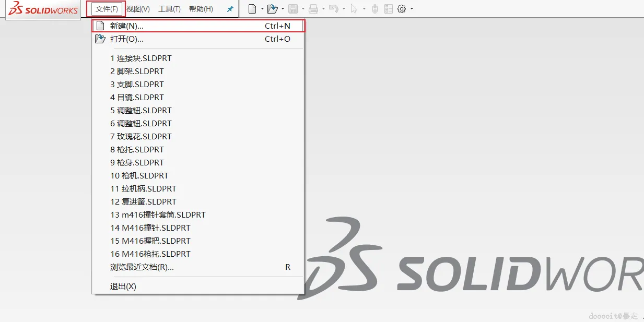Click the SOLIDWORKS logo button
The height and width of the screenshot is (322, 644).
[x=43, y=9]
